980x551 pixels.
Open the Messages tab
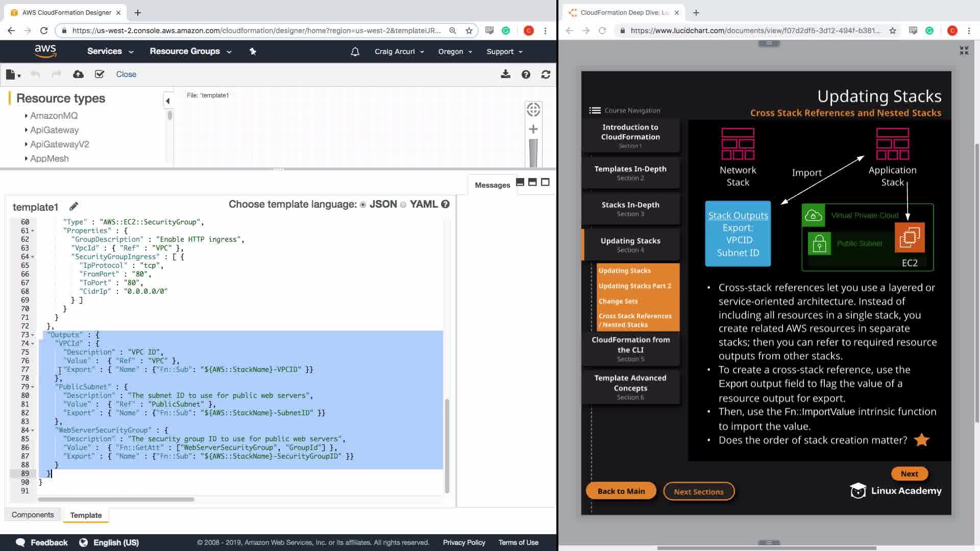tap(492, 185)
